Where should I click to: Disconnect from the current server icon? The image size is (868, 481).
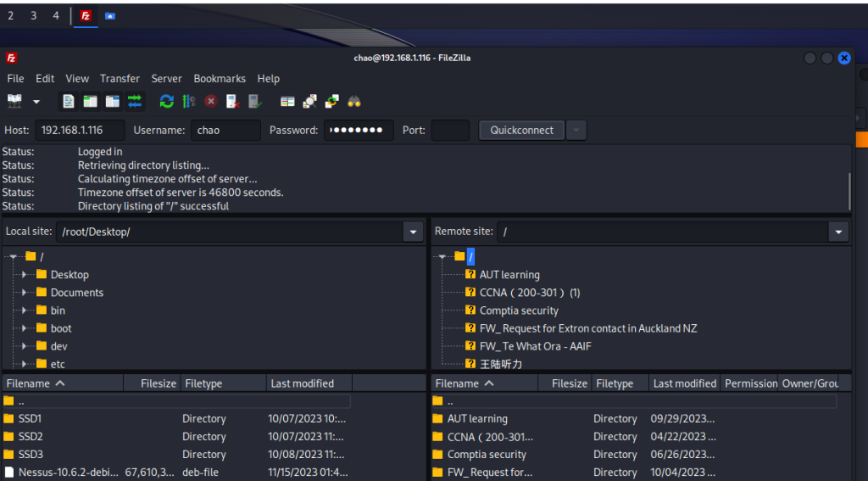tap(232, 102)
